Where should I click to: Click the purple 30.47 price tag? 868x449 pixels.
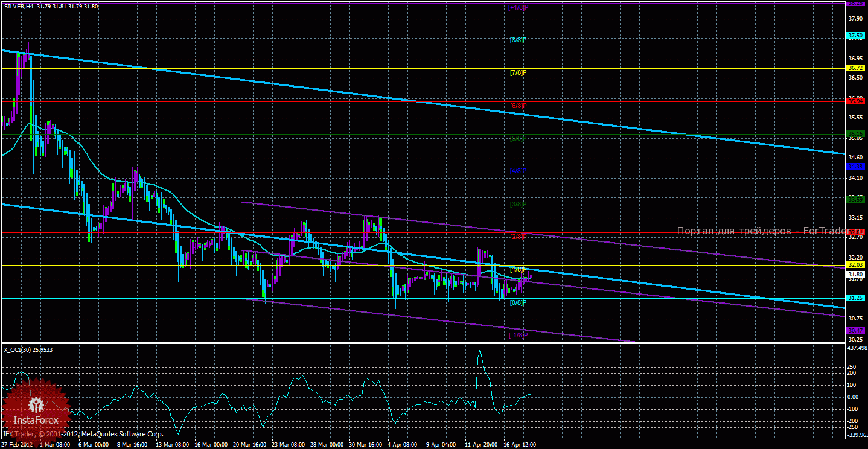click(856, 330)
